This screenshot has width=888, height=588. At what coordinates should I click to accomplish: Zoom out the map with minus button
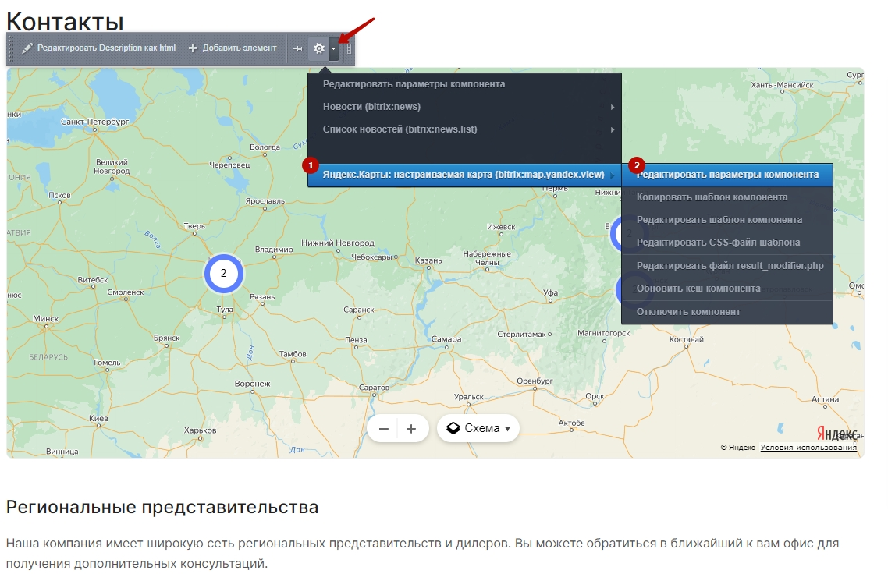click(383, 429)
